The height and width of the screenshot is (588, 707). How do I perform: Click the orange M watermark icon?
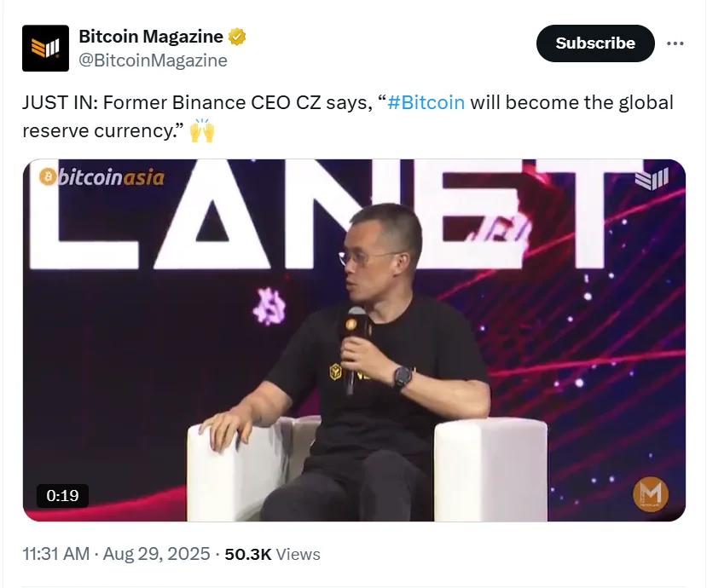(651, 494)
